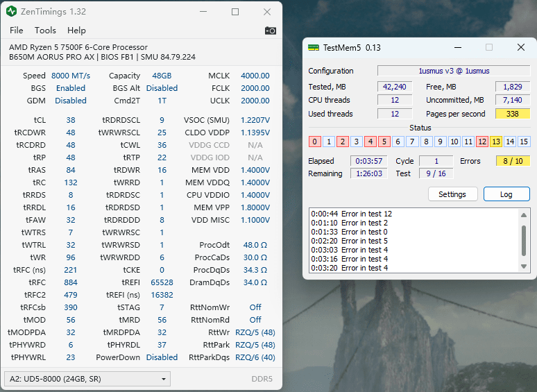Image resolution: width=537 pixels, height=392 pixels.
Task: Minimize the TestMem5 window
Action: click(457, 47)
